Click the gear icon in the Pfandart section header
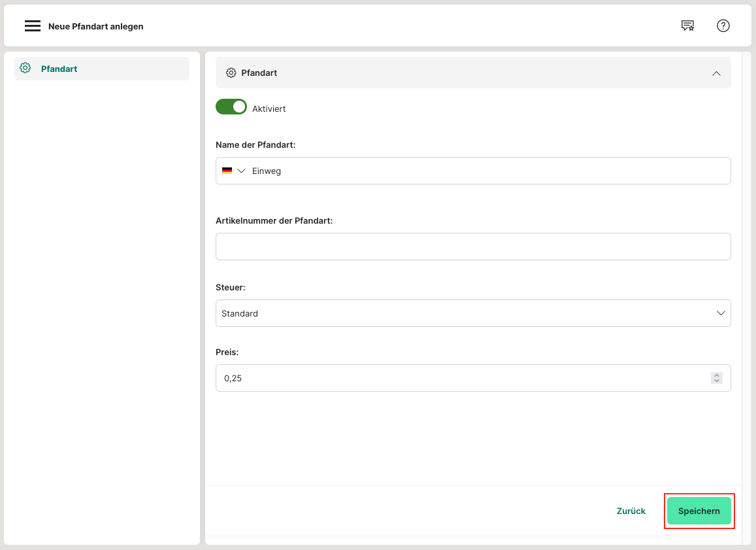The image size is (756, 550). [x=231, y=73]
